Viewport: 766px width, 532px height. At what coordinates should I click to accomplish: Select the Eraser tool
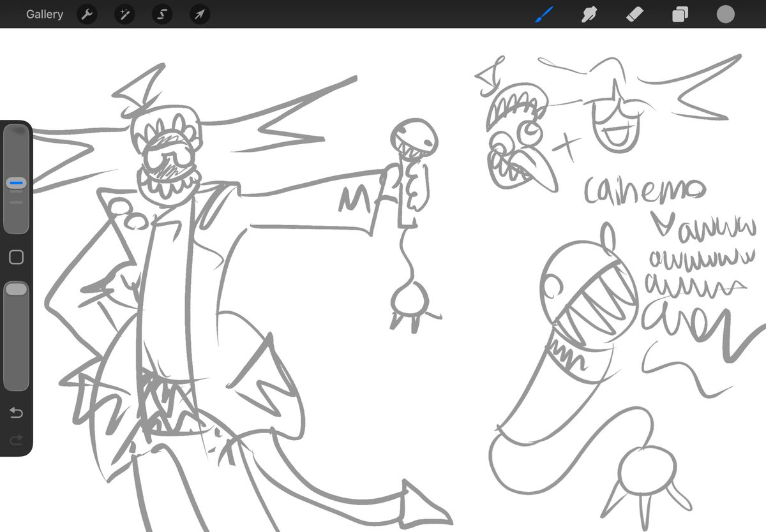pos(635,14)
